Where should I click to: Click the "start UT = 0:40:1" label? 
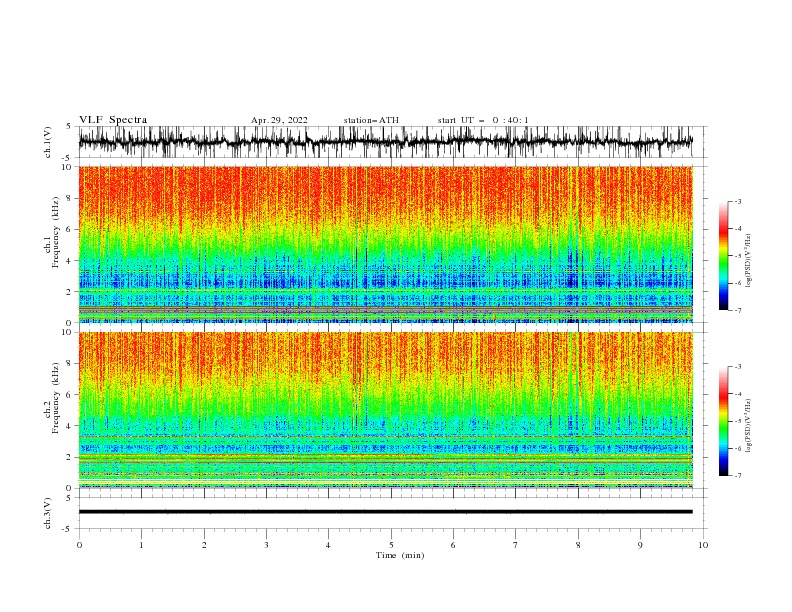483,120
